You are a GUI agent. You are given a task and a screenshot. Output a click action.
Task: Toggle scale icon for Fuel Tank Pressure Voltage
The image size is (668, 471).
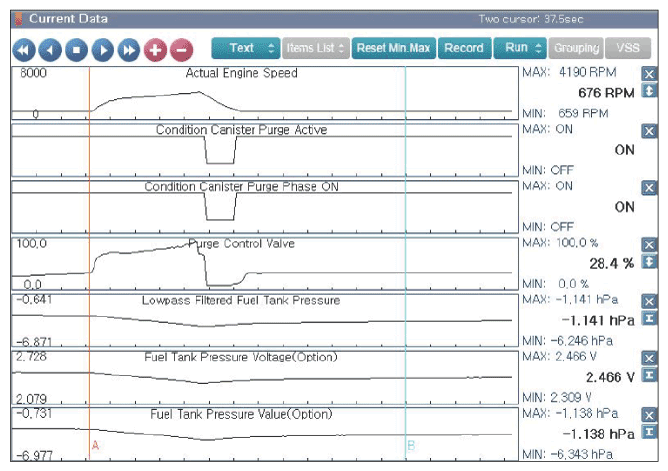(x=649, y=375)
